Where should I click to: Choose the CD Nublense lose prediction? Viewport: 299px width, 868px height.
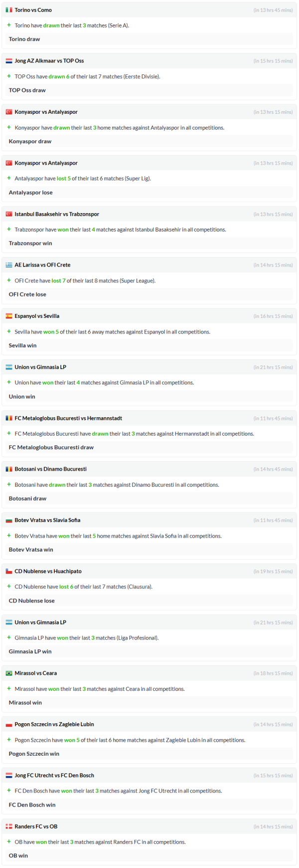[31, 601]
